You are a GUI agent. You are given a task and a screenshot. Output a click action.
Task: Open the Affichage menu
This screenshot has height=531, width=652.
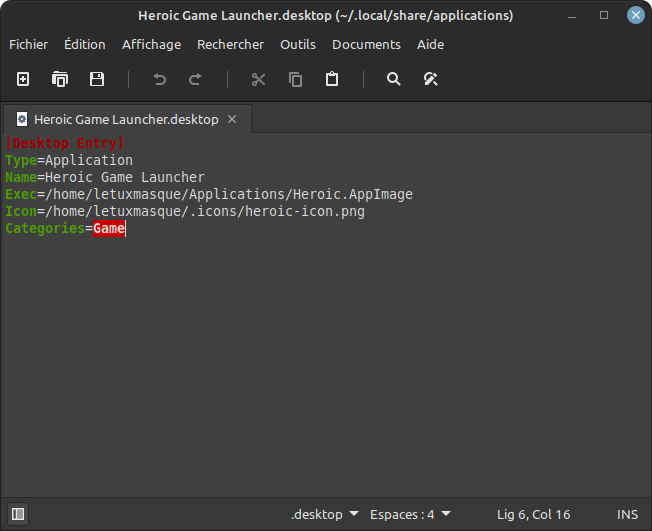(151, 44)
